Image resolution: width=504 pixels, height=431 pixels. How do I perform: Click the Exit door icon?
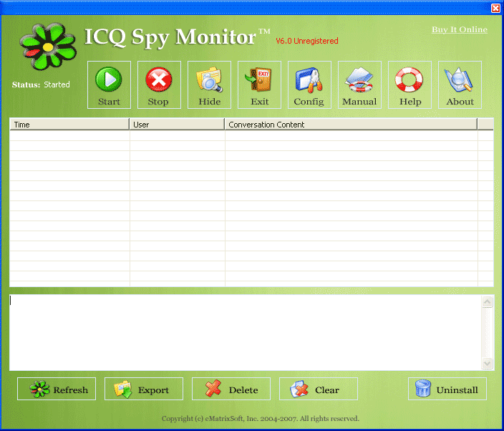click(259, 80)
